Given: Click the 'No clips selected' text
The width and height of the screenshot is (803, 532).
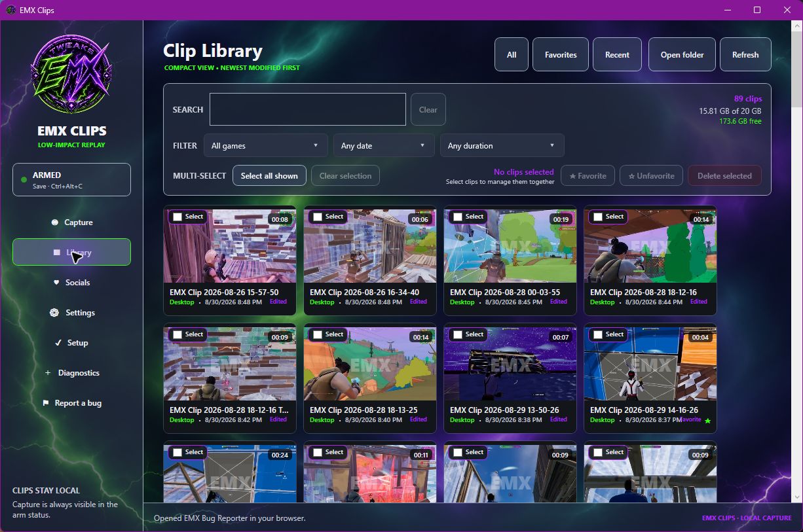Looking at the screenshot, I should point(524,172).
